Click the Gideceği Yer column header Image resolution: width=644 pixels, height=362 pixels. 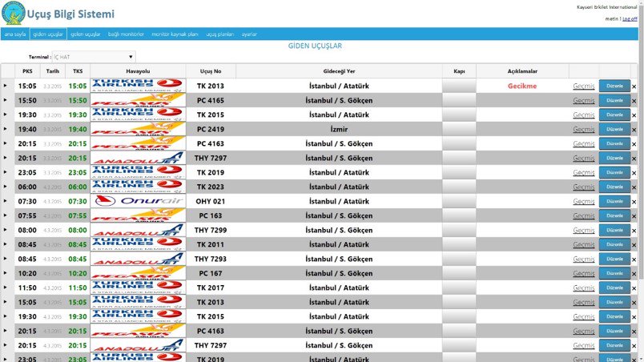point(339,71)
